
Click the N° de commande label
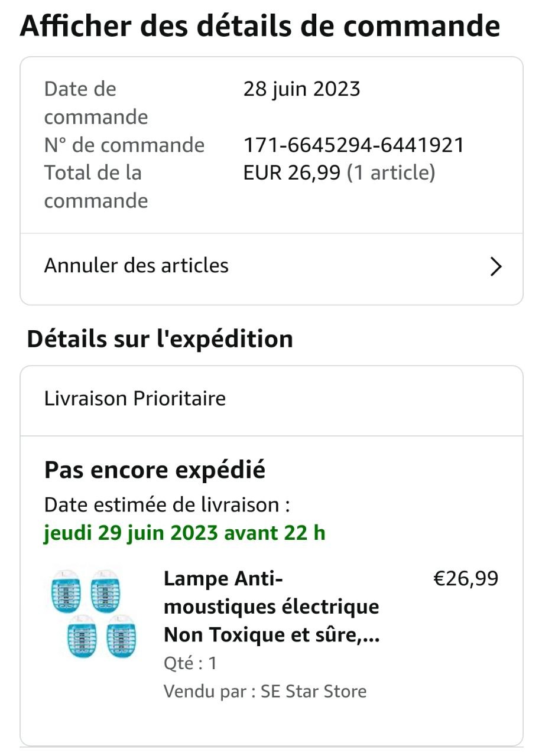pyautogui.click(x=124, y=145)
